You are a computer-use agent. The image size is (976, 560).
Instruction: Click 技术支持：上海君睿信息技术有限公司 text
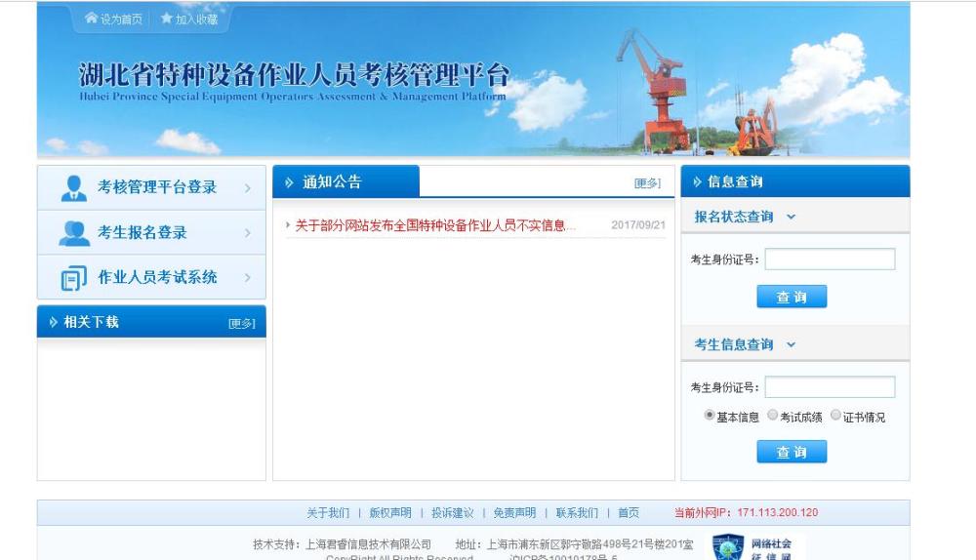point(342,544)
